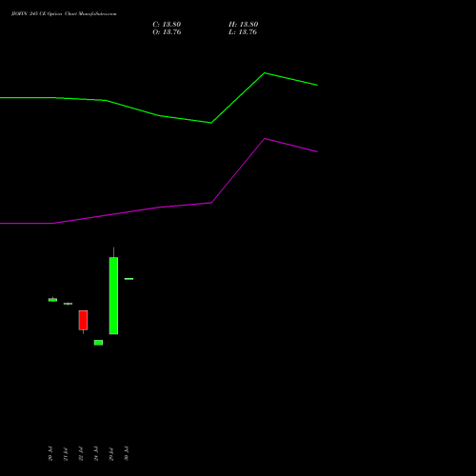The image size is (476, 476).
Task: Click the green upper band line peak
Action: (265, 73)
